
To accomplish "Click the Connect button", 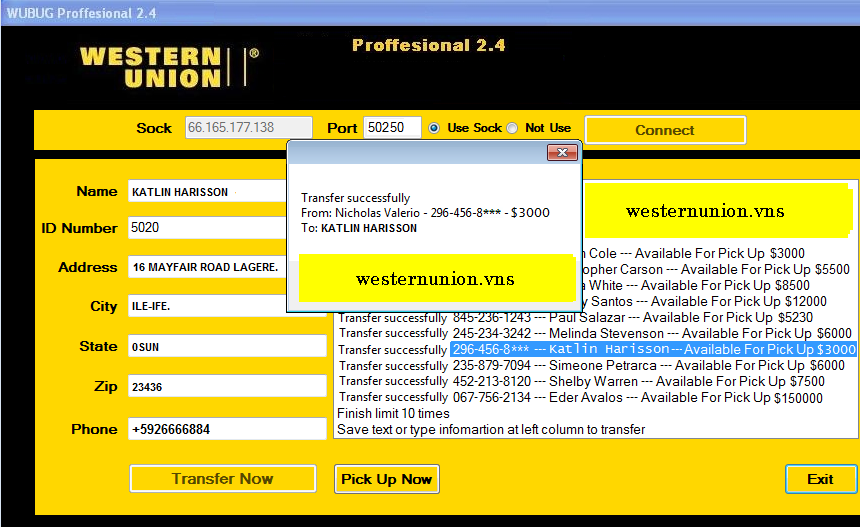I will pyautogui.click(x=665, y=130).
